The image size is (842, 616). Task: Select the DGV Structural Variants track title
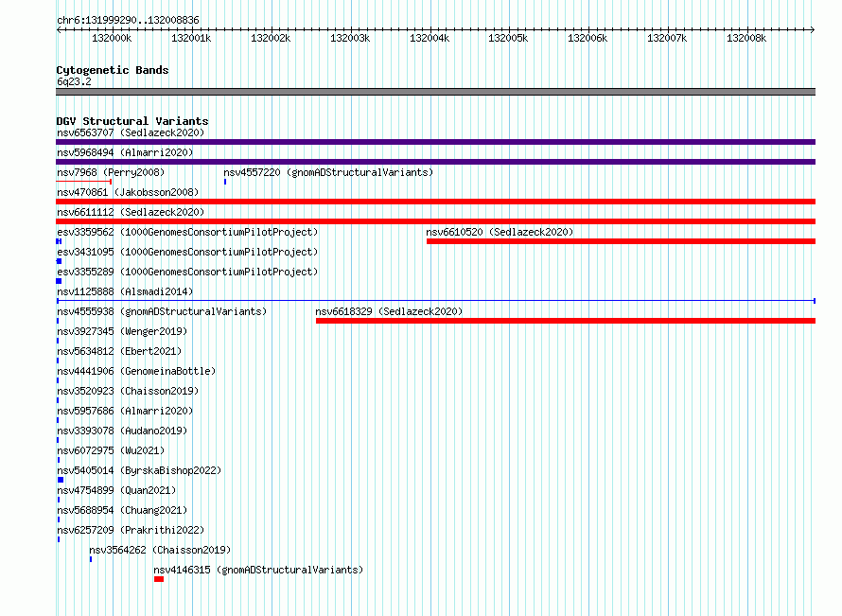pos(132,121)
